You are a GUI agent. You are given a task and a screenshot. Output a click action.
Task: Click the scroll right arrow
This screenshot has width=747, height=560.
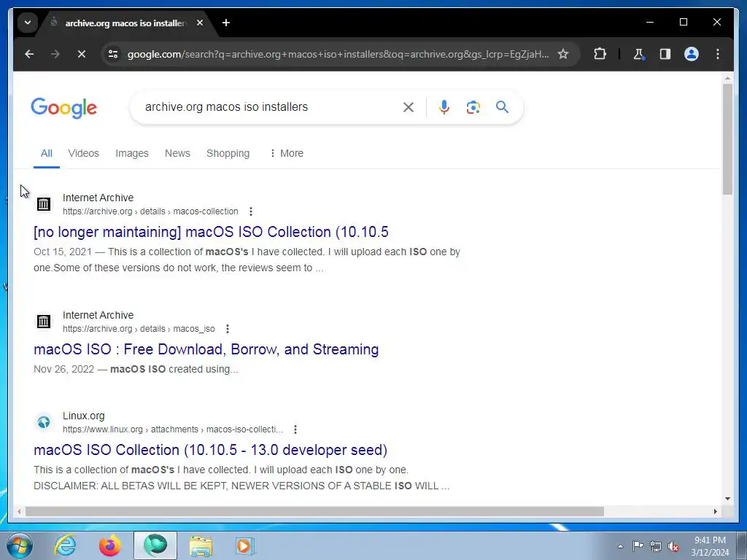coord(715,511)
